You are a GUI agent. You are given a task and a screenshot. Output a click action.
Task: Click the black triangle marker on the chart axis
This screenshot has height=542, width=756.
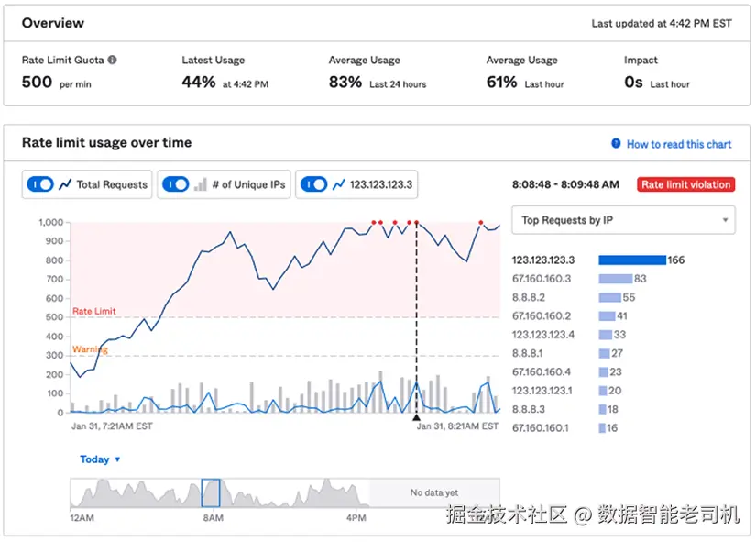[x=417, y=417]
